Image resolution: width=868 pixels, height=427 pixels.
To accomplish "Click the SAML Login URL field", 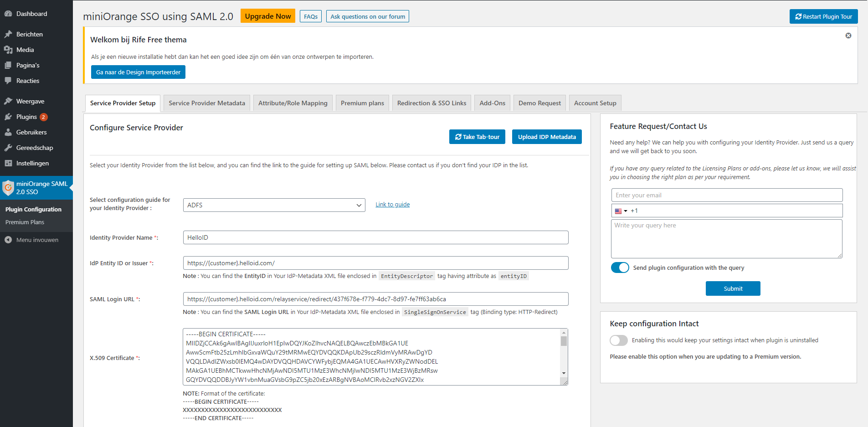I will pyautogui.click(x=375, y=299).
